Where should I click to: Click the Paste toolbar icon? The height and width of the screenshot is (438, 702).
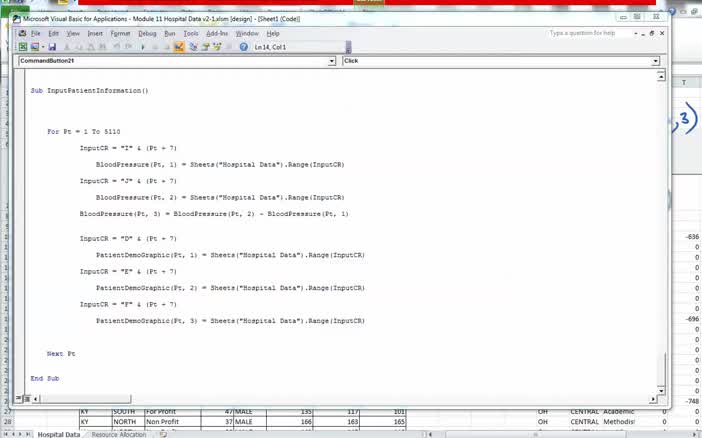[x=90, y=47]
